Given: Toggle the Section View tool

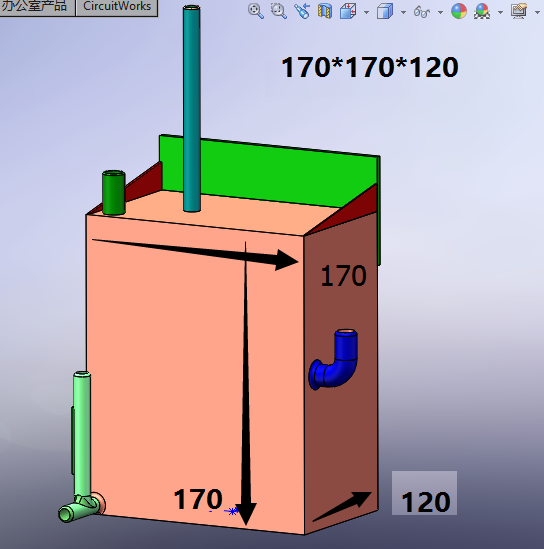Looking at the screenshot, I should tap(325, 11).
